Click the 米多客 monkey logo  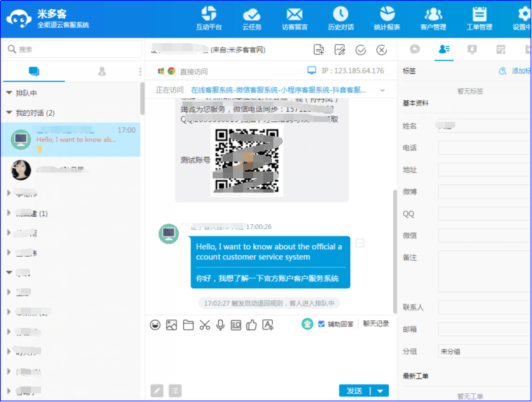point(19,19)
